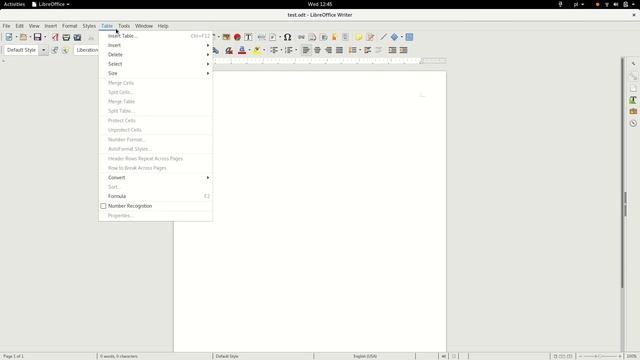
Task: Insert special character Omega icon
Action: pos(287,37)
